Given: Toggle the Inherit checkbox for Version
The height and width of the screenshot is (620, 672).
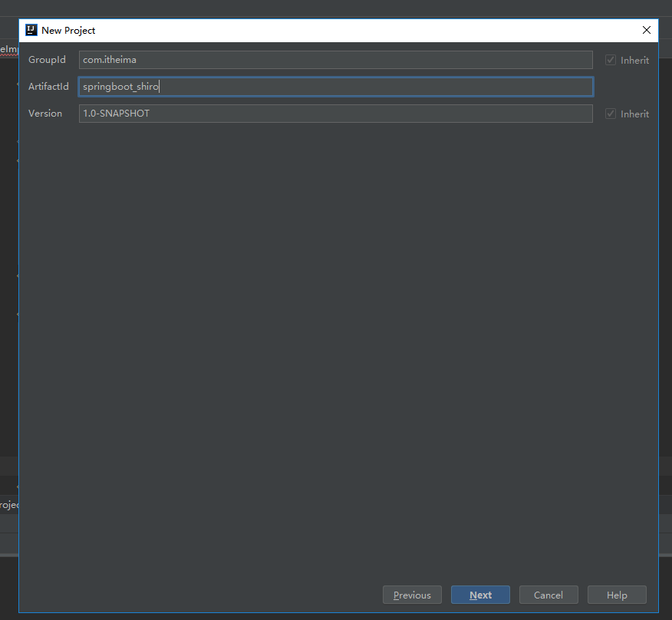Looking at the screenshot, I should 611,114.
